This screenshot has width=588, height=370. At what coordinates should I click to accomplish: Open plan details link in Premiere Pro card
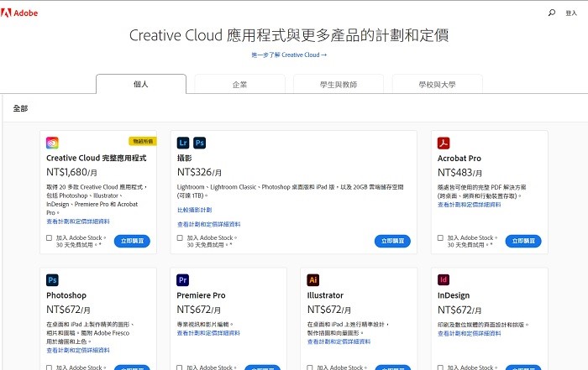(x=208, y=333)
